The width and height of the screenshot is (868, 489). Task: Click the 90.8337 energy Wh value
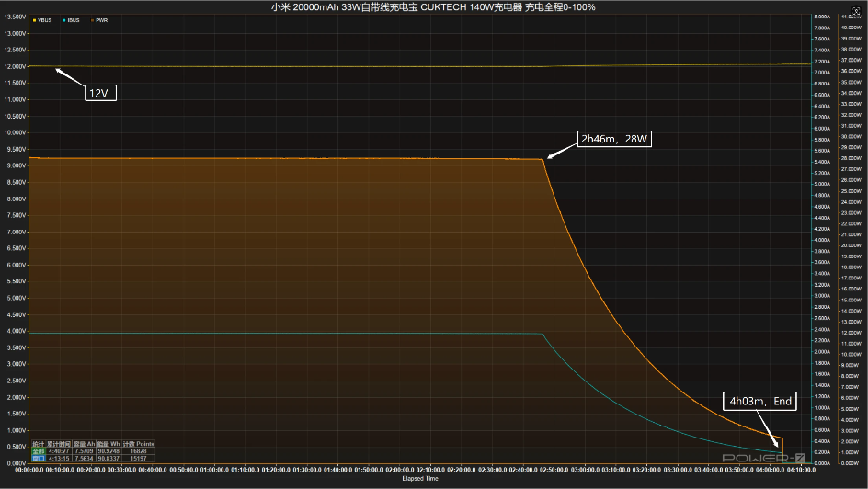108,458
